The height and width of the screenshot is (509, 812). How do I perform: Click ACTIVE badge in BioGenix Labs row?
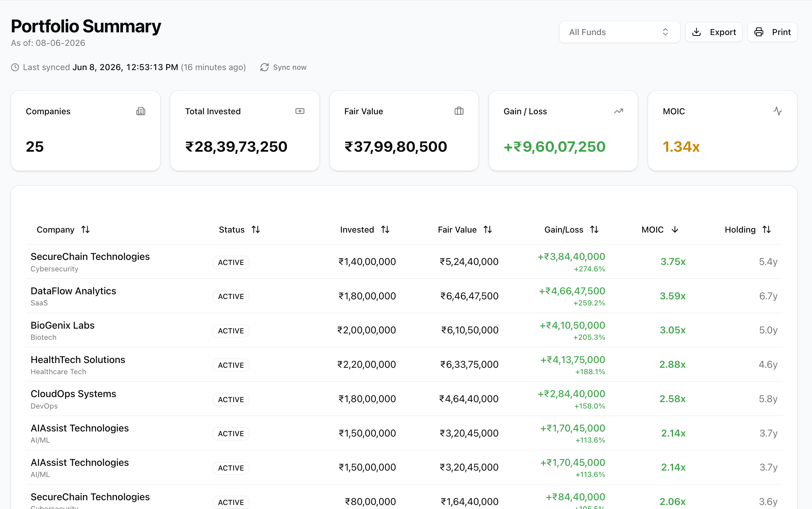(231, 331)
